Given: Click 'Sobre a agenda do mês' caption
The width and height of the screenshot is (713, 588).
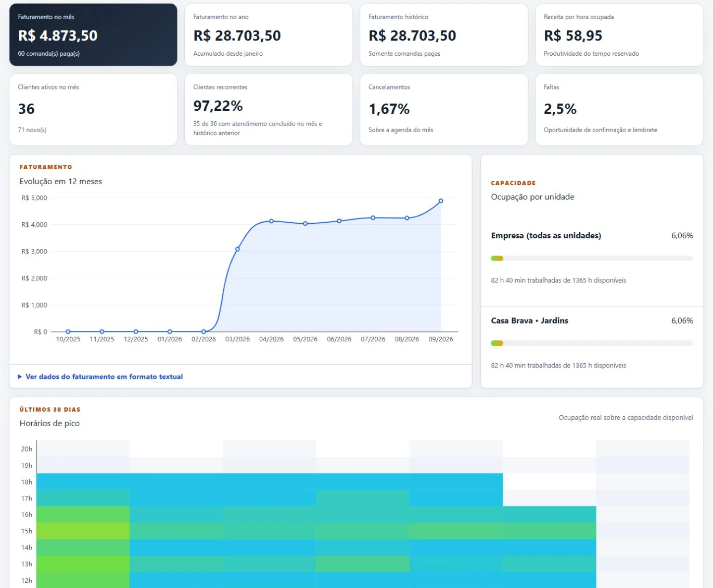Looking at the screenshot, I should point(401,130).
